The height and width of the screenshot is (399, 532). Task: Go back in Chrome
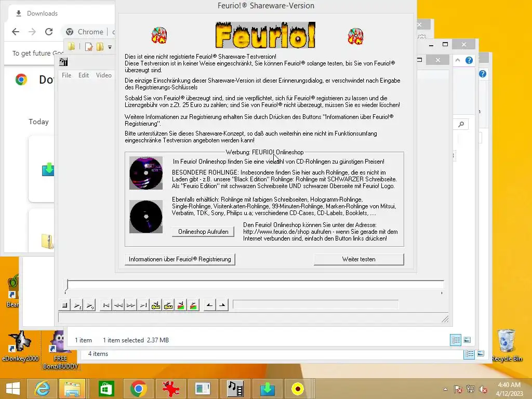click(16, 32)
